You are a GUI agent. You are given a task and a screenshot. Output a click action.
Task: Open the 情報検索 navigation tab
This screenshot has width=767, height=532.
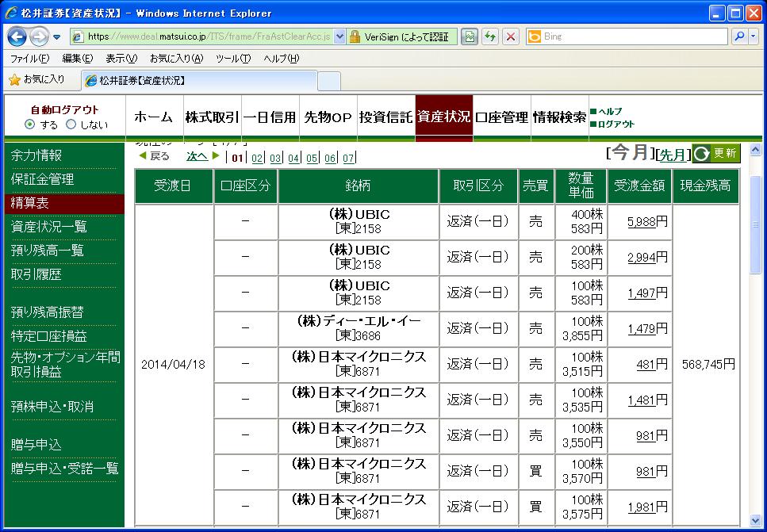point(560,117)
